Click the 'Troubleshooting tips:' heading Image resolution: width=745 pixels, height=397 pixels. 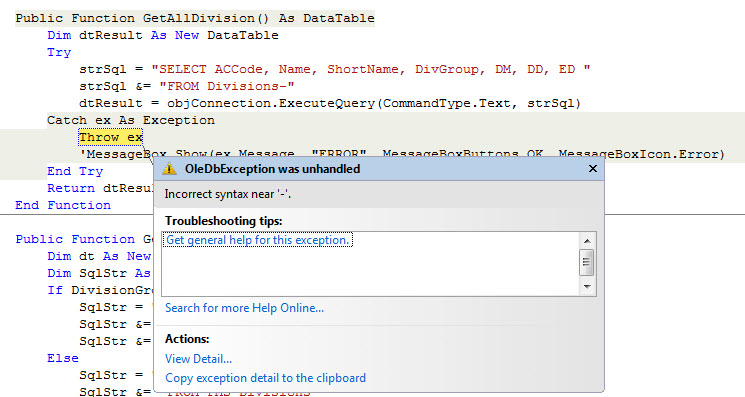click(224, 221)
